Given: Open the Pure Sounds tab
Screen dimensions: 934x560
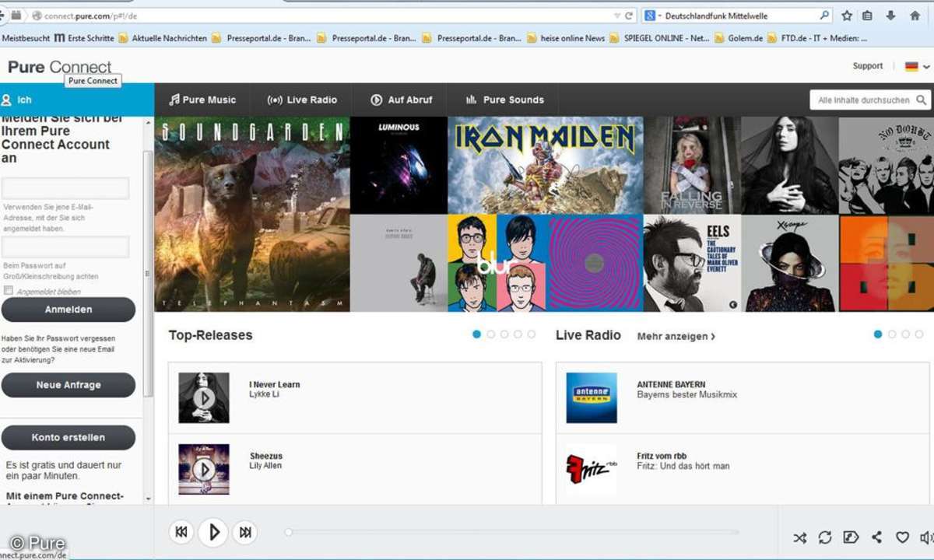Looking at the screenshot, I should 504,100.
